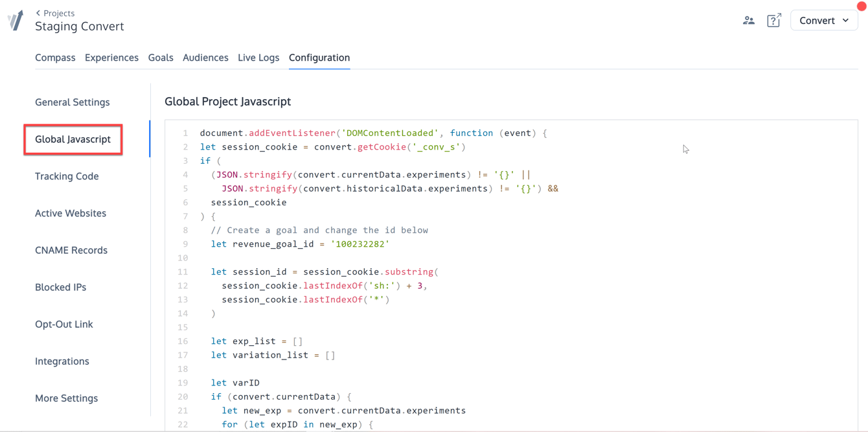Open the Audiences tab

205,58
